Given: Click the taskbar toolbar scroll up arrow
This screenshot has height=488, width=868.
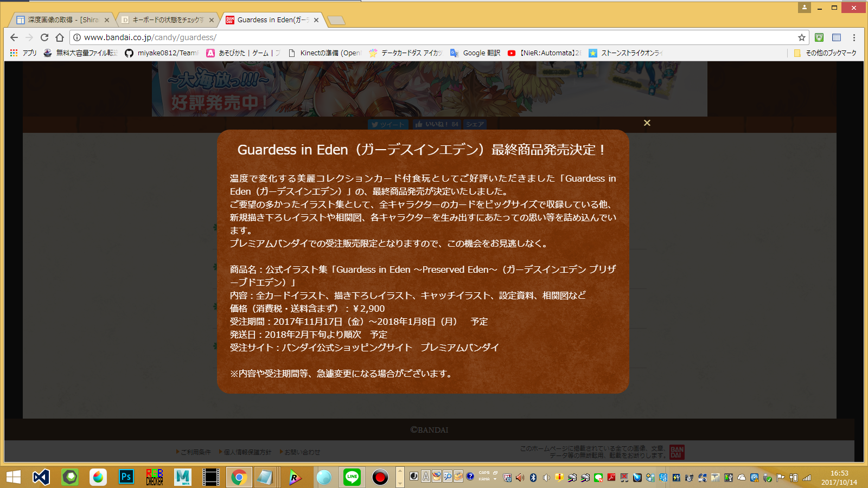Looking at the screenshot, I should click(x=400, y=471).
